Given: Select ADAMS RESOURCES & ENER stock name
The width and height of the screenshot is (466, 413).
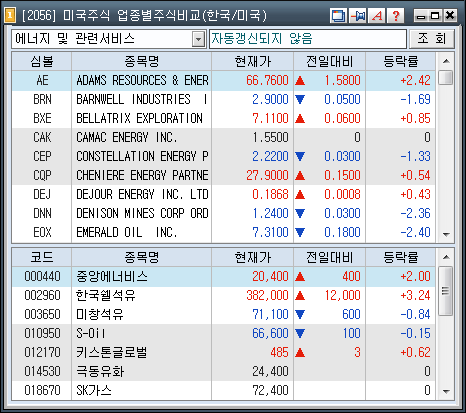Looking at the screenshot, I should tap(142, 80).
